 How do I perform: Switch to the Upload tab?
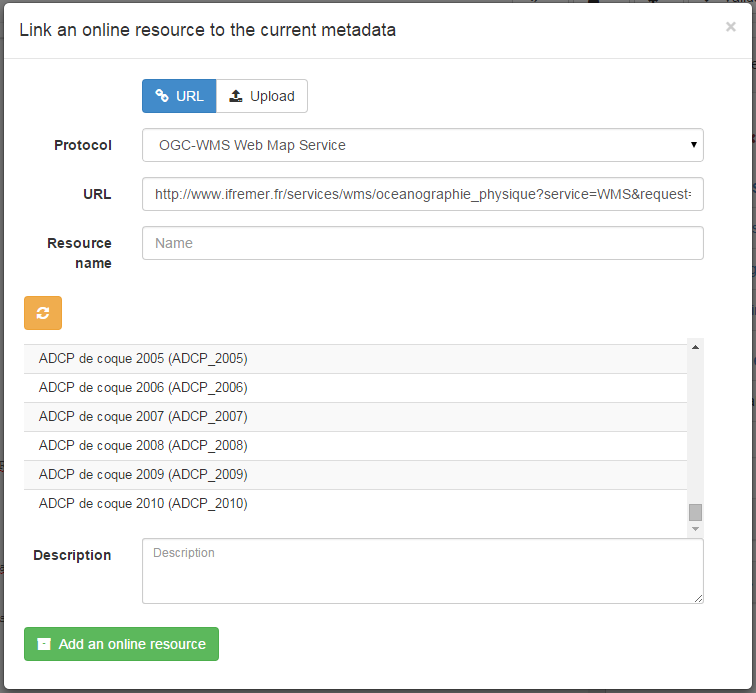click(262, 96)
